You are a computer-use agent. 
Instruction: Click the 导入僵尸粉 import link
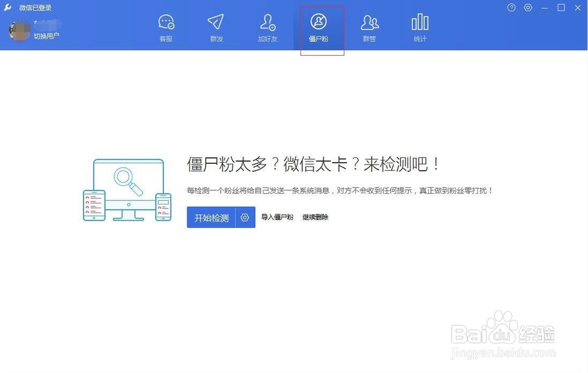(x=277, y=217)
